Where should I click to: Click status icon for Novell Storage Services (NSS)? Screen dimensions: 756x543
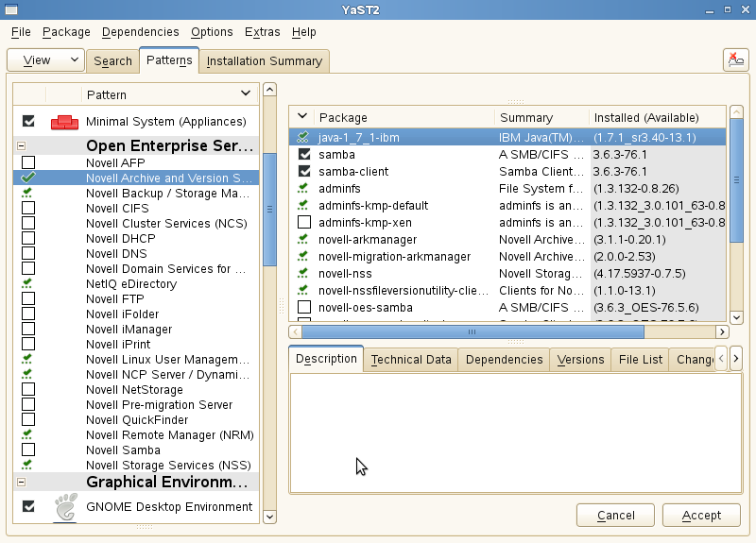(28, 465)
